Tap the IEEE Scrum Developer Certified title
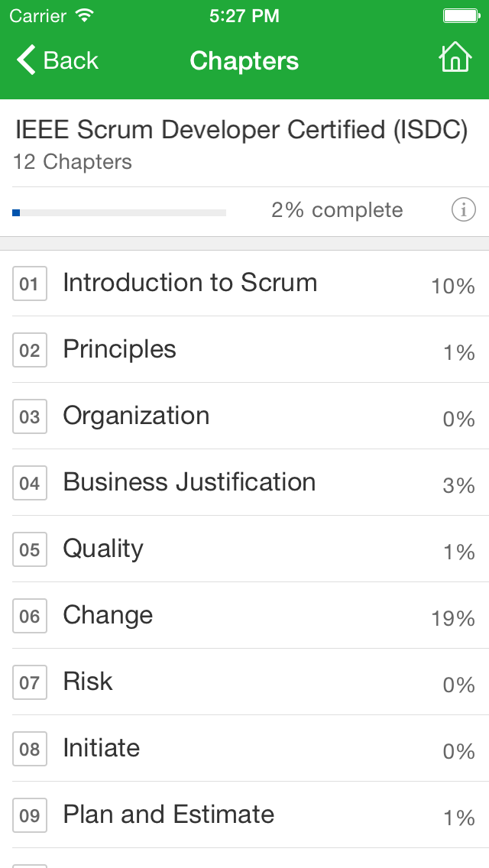489x868 pixels. [x=241, y=131]
